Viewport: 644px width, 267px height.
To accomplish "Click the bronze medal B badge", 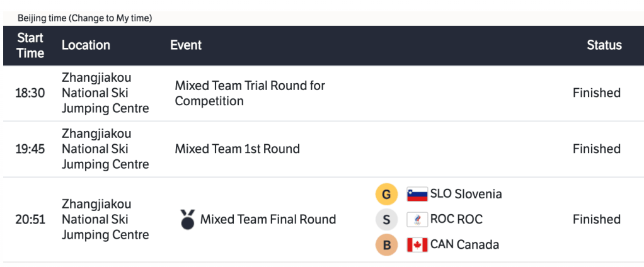I will coord(386,244).
